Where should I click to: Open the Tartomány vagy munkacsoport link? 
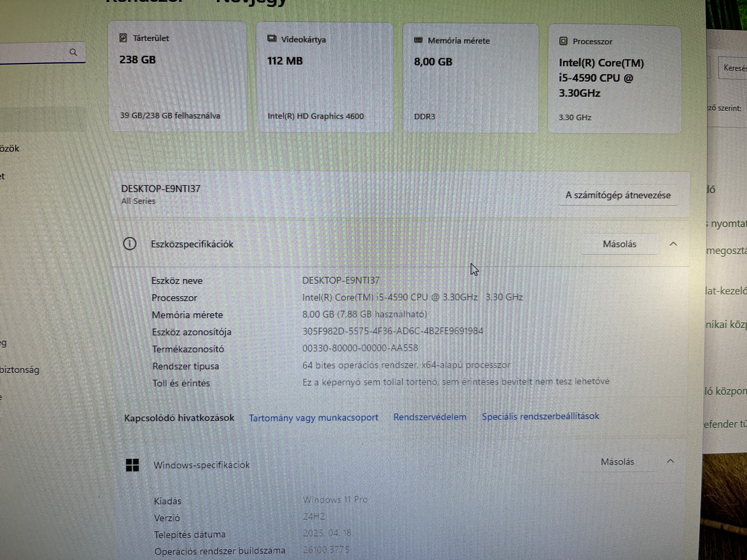coord(313,418)
